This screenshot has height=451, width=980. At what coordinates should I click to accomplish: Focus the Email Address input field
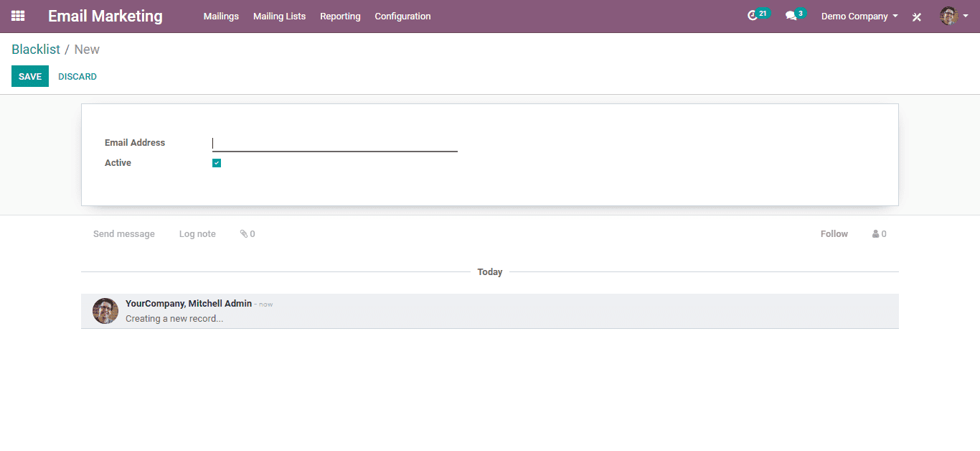coord(335,144)
